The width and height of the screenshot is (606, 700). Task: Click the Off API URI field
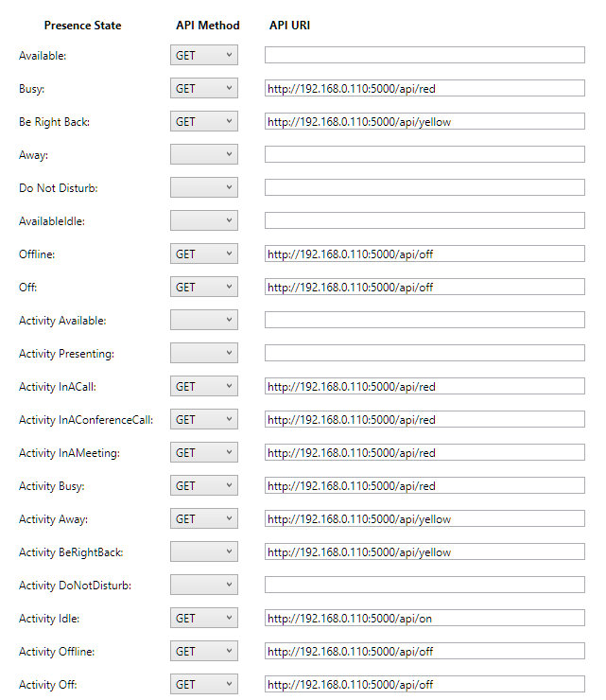[x=424, y=287]
